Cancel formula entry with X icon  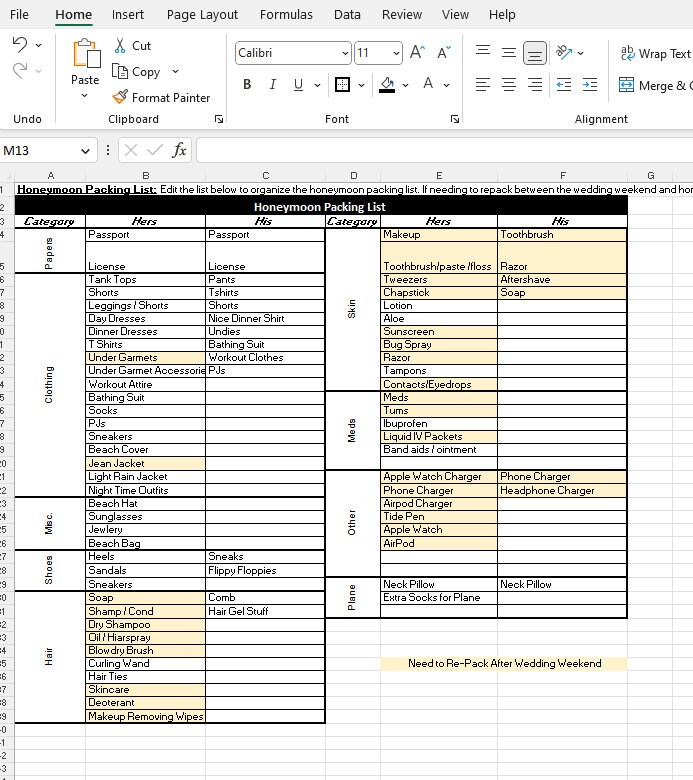(131, 150)
